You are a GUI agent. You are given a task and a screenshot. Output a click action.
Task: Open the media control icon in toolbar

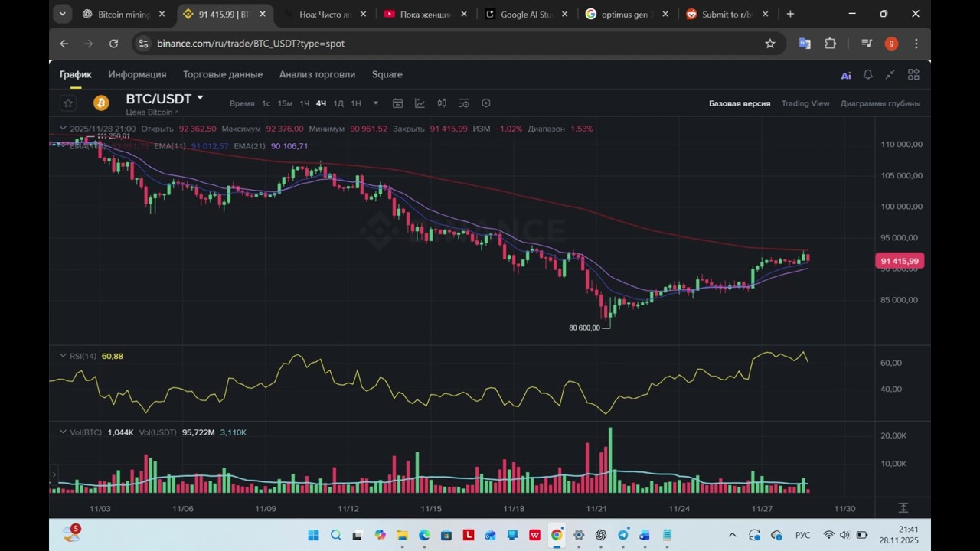pyautogui.click(x=866, y=44)
